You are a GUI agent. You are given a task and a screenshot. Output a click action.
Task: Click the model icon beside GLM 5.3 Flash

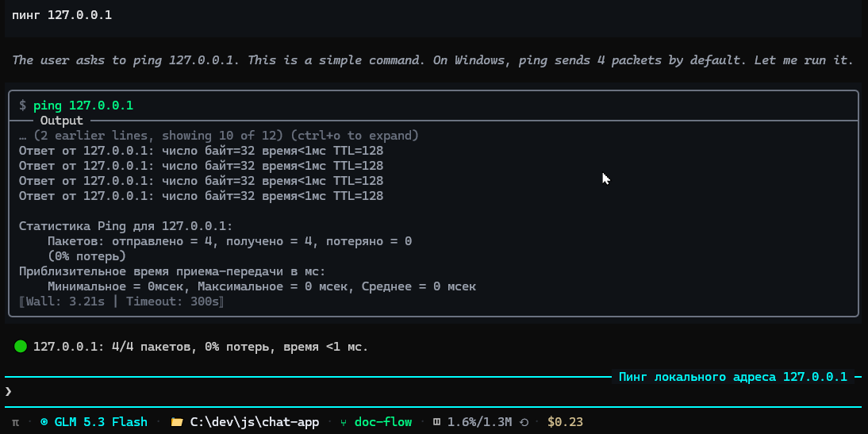pos(44,422)
